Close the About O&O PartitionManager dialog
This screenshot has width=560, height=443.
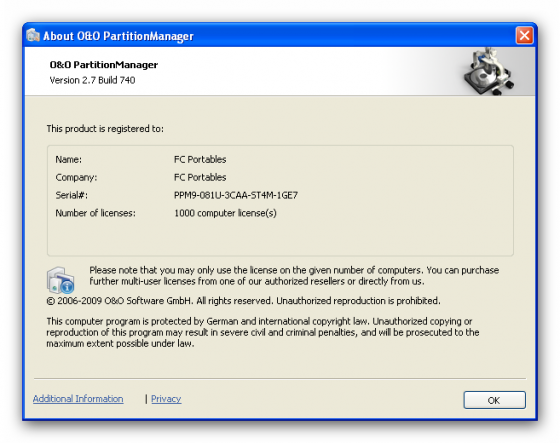(524, 35)
